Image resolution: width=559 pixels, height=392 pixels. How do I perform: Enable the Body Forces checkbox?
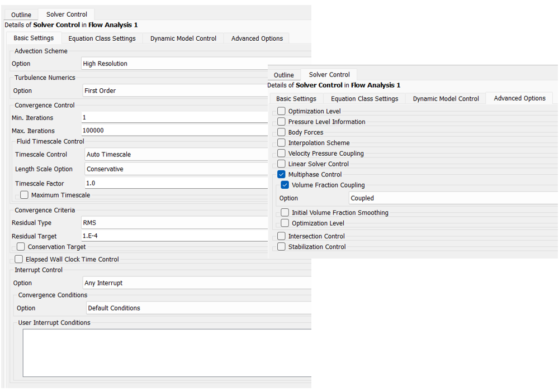(x=281, y=132)
